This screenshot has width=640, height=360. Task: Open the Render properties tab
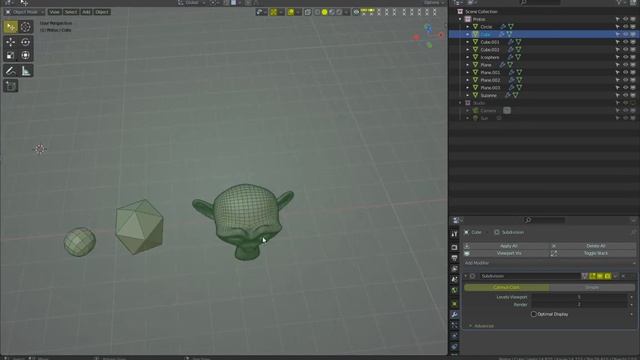coord(454,247)
